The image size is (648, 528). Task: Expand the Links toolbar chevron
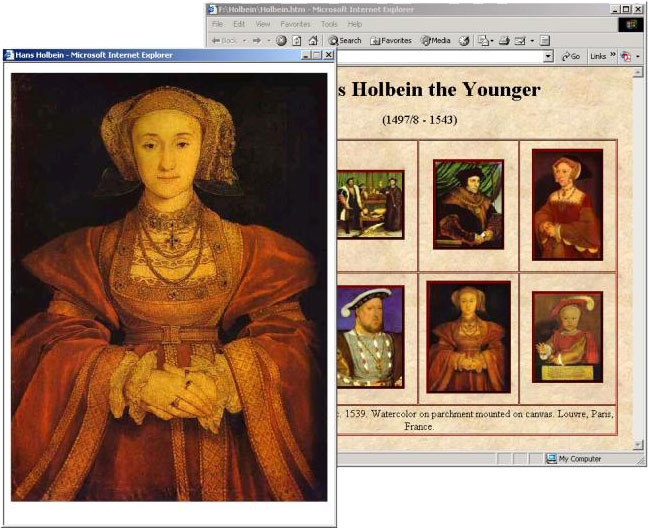point(612,57)
